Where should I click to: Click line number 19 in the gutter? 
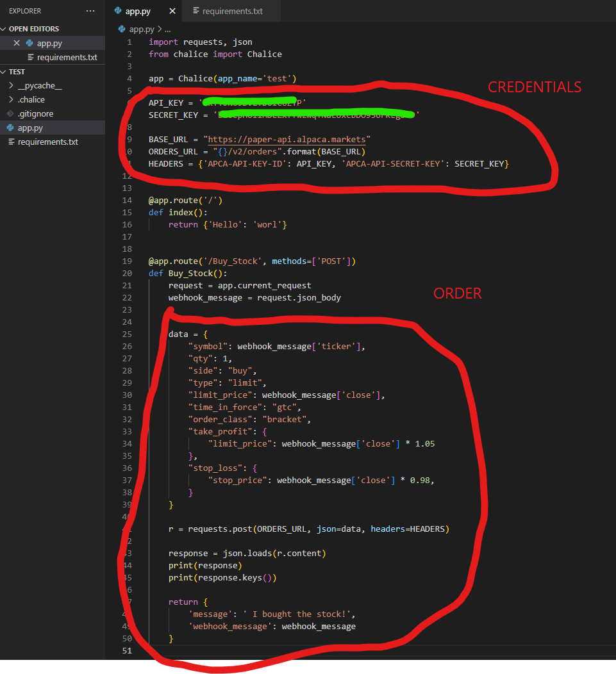point(129,261)
